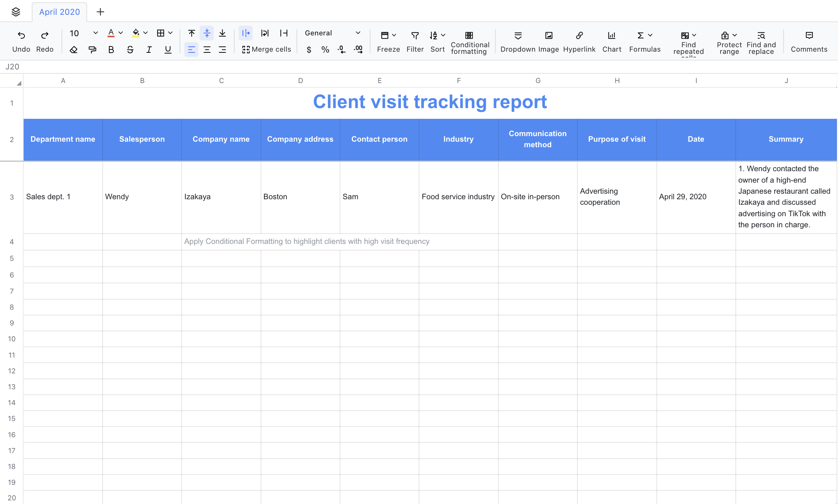Click the text overflow icon
This screenshot has width=838, height=504.
click(x=246, y=33)
